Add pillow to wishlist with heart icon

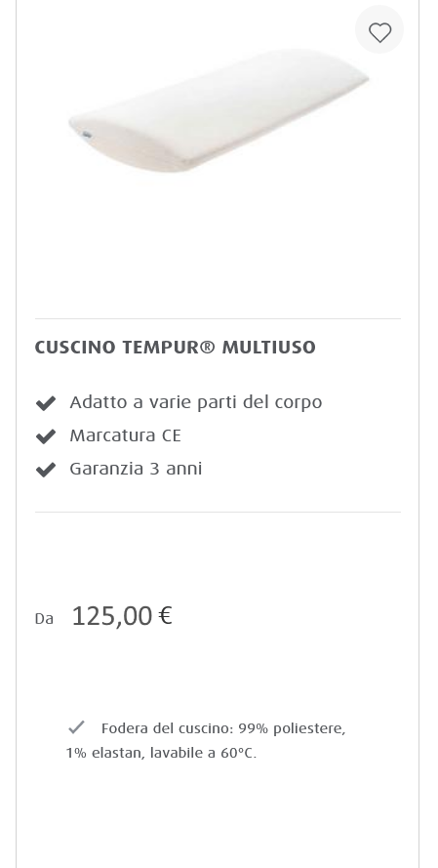(x=379, y=32)
